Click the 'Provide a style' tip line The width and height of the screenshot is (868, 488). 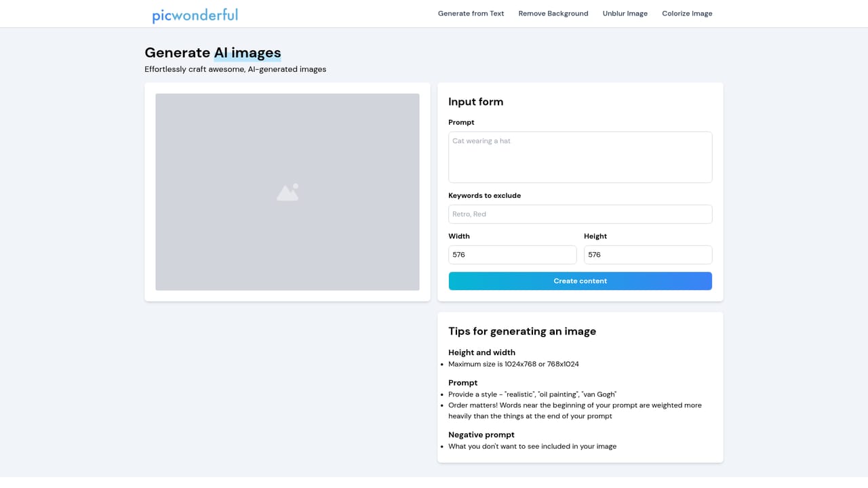(532, 394)
